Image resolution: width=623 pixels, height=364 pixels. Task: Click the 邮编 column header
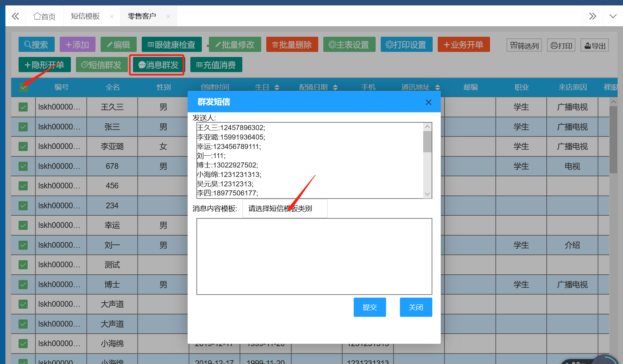click(x=470, y=87)
